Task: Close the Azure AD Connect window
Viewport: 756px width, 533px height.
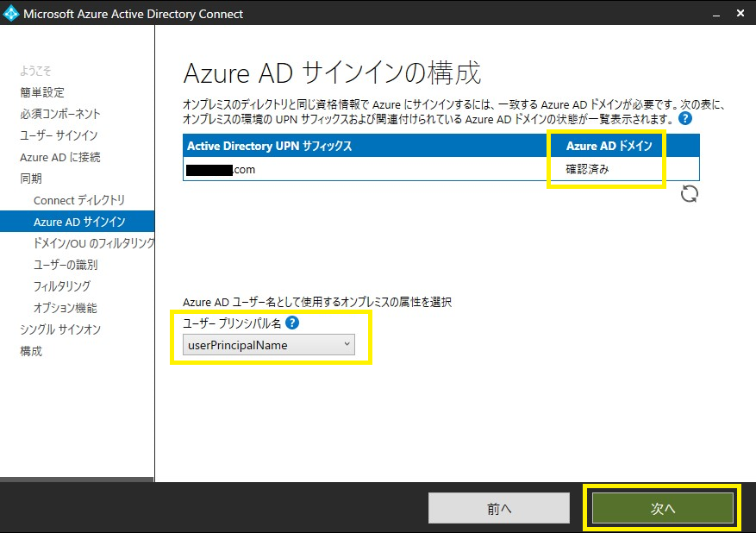Action: (x=740, y=14)
